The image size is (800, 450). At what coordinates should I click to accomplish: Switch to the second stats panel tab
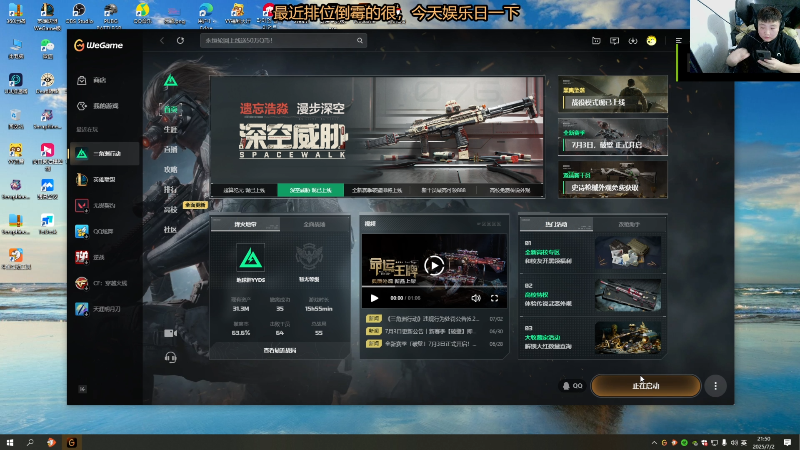tap(314, 224)
